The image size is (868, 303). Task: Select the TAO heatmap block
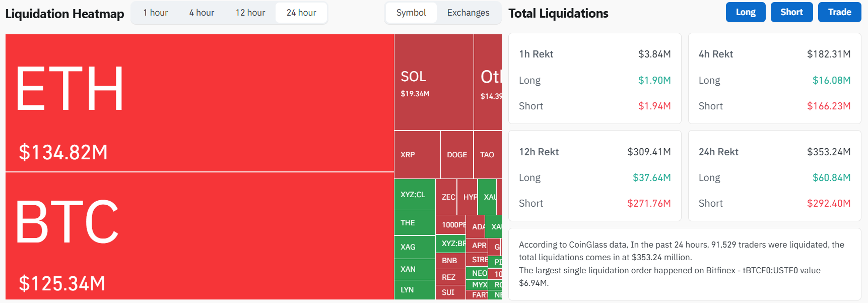pyautogui.click(x=487, y=155)
